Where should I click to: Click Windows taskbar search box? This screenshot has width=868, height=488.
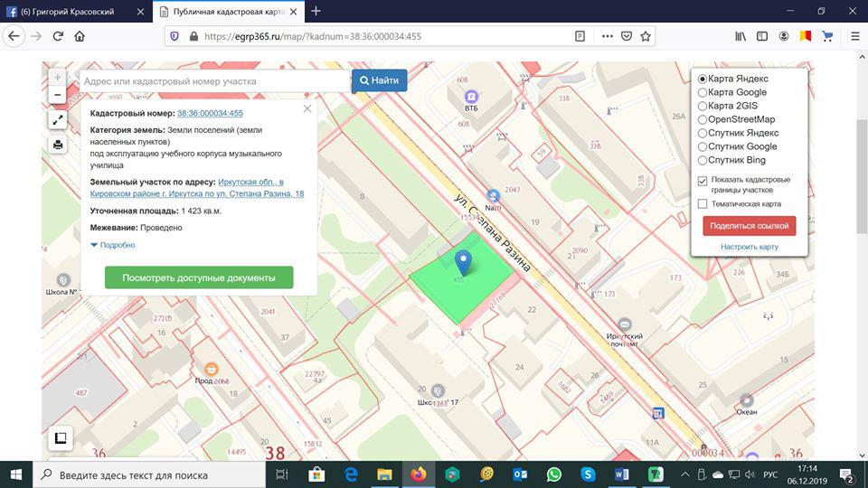click(149, 474)
